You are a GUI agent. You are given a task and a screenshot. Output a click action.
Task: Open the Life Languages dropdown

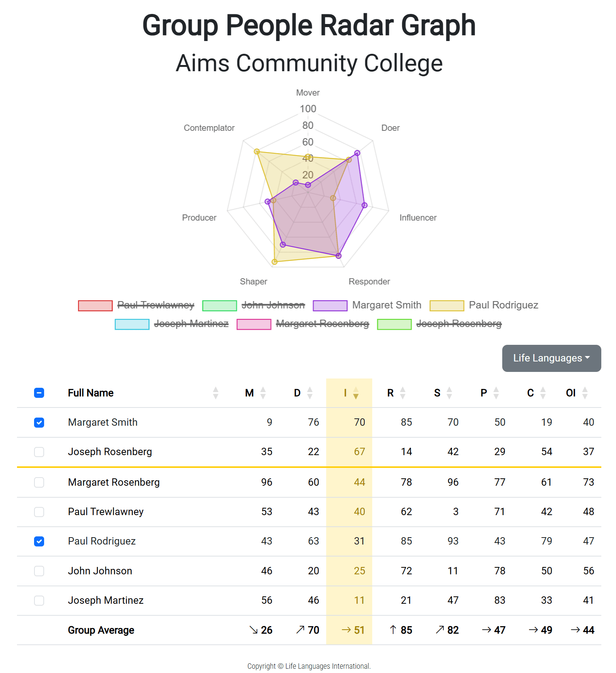click(551, 358)
